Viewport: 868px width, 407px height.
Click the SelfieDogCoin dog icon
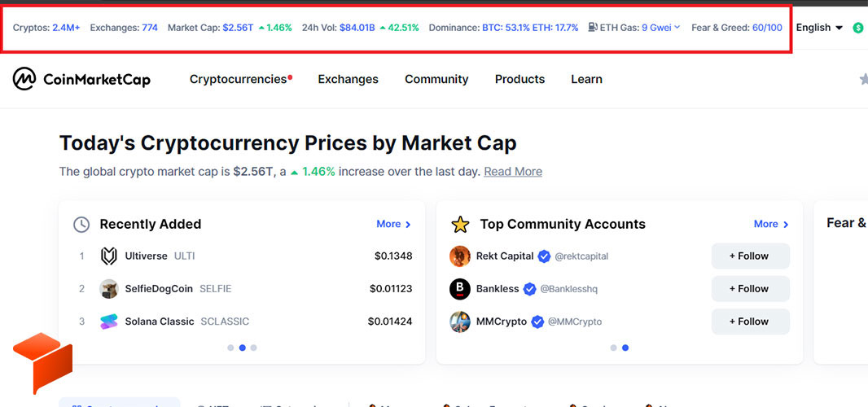(x=108, y=288)
